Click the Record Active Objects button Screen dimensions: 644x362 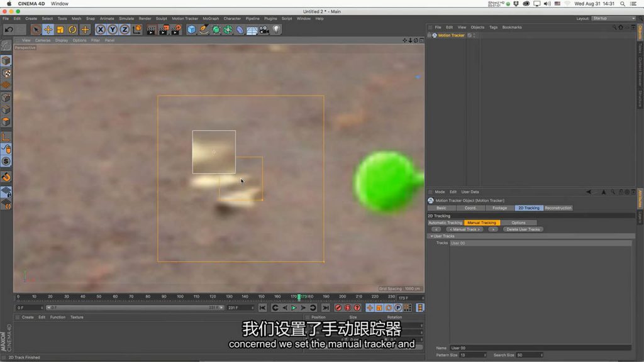click(x=338, y=308)
